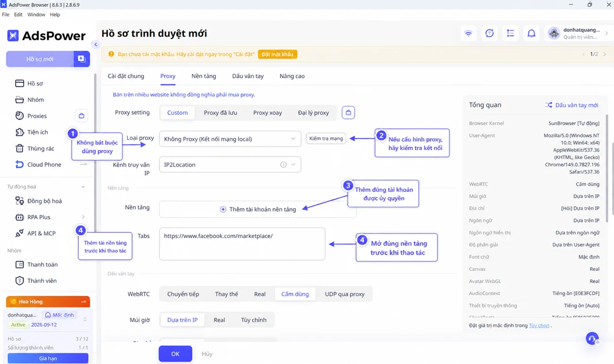Click the Tabs URL text area

tap(242, 244)
